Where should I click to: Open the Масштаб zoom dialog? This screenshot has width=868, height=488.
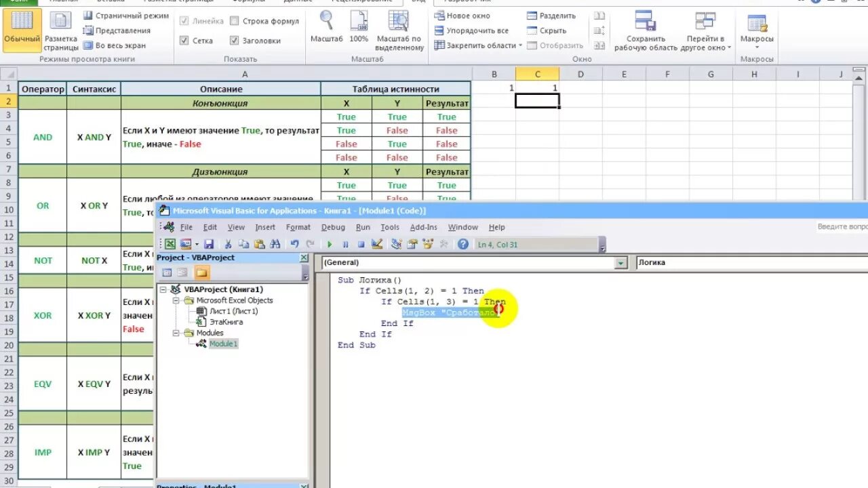point(327,28)
